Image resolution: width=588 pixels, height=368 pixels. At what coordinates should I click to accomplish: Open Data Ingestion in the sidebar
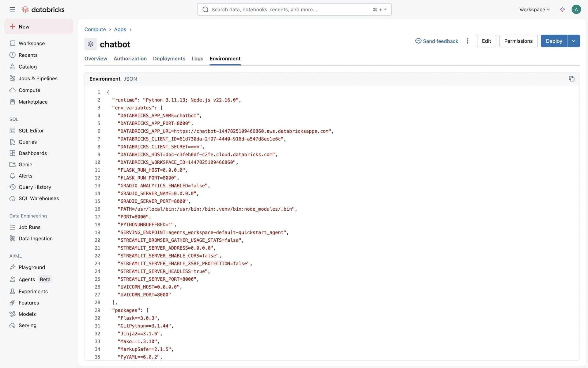pyautogui.click(x=36, y=239)
